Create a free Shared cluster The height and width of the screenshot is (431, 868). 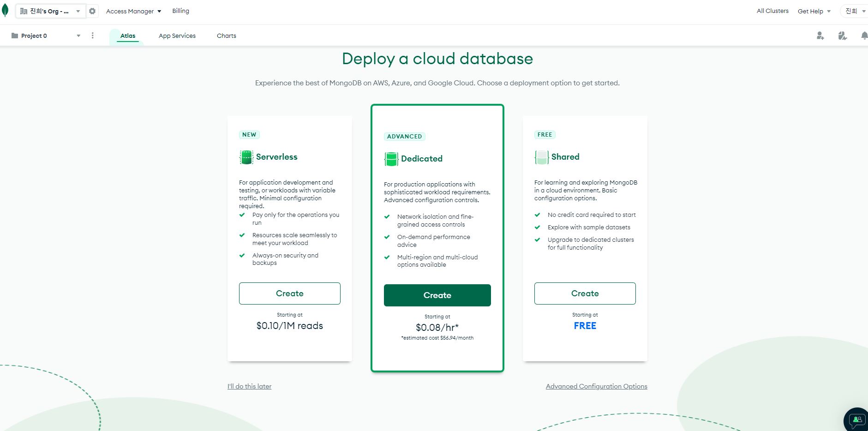(585, 293)
